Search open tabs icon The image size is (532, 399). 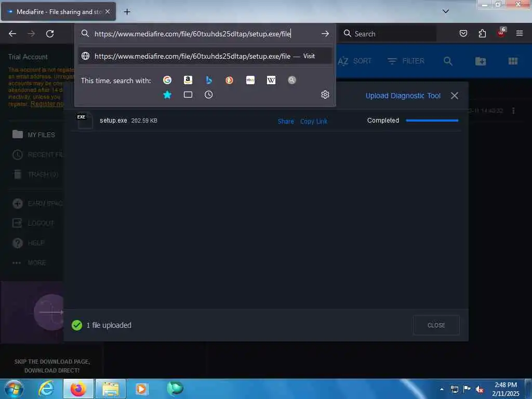pyautogui.click(x=188, y=95)
